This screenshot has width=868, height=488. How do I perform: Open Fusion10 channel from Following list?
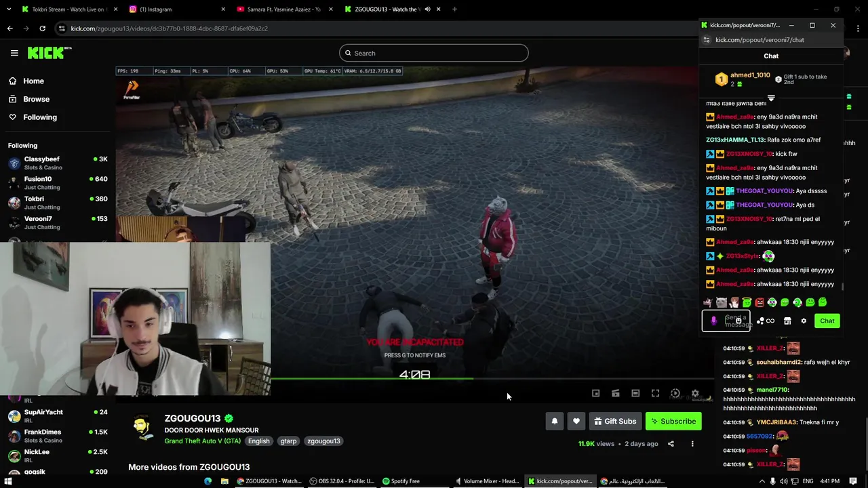[x=58, y=183]
